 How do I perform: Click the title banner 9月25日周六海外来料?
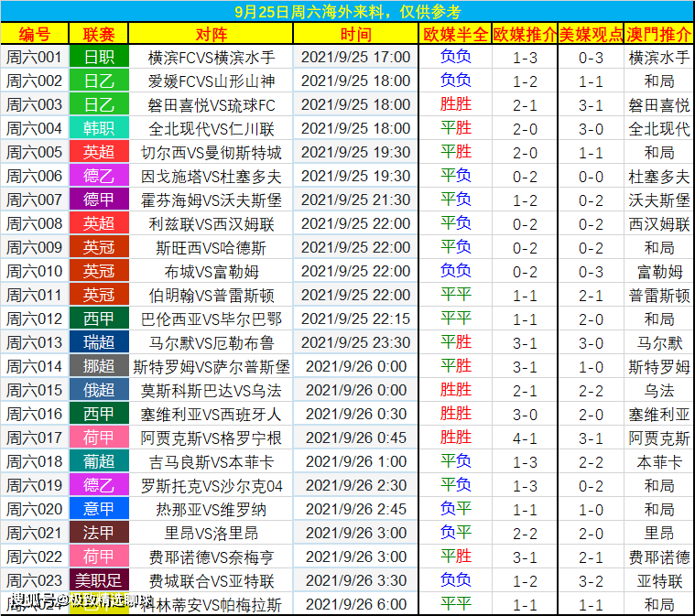(348, 11)
